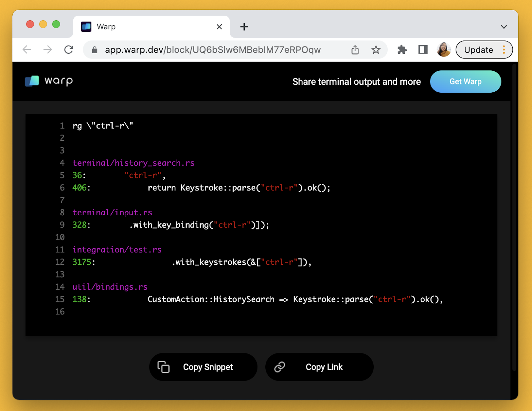
Task: Click inside the address bar URL
Action: coord(213,50)
